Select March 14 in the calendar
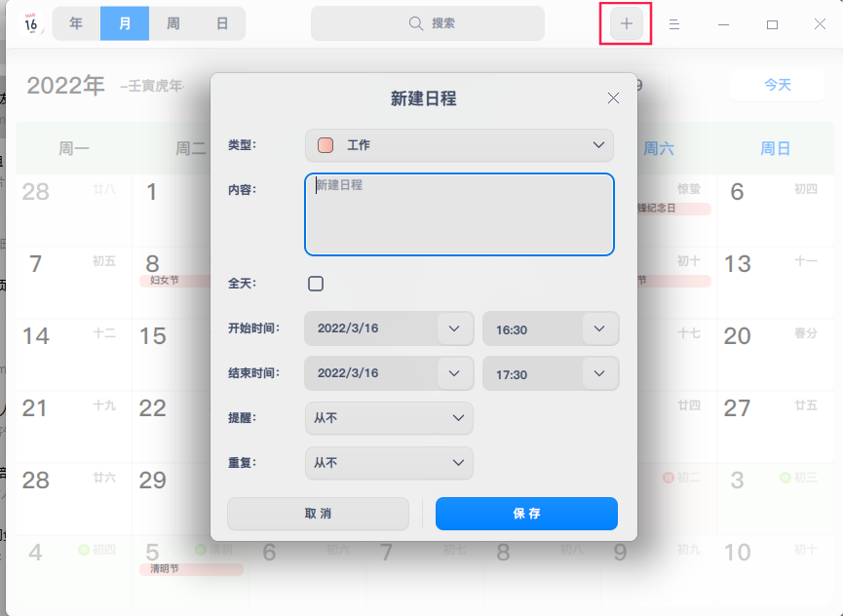The height and width of the screenshot is (616, 843). [74, 354]
